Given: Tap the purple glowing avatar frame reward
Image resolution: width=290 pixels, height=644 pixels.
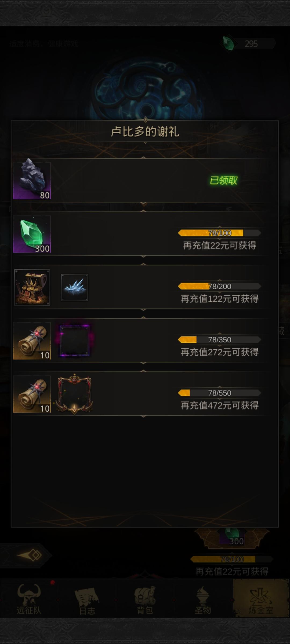Looking at the screenshot, I should tap(75, 341).
